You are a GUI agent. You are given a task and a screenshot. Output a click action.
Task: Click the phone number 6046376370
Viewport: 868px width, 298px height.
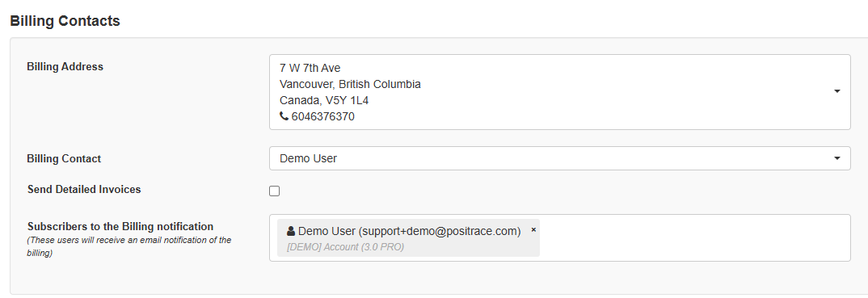coord(322,116)
